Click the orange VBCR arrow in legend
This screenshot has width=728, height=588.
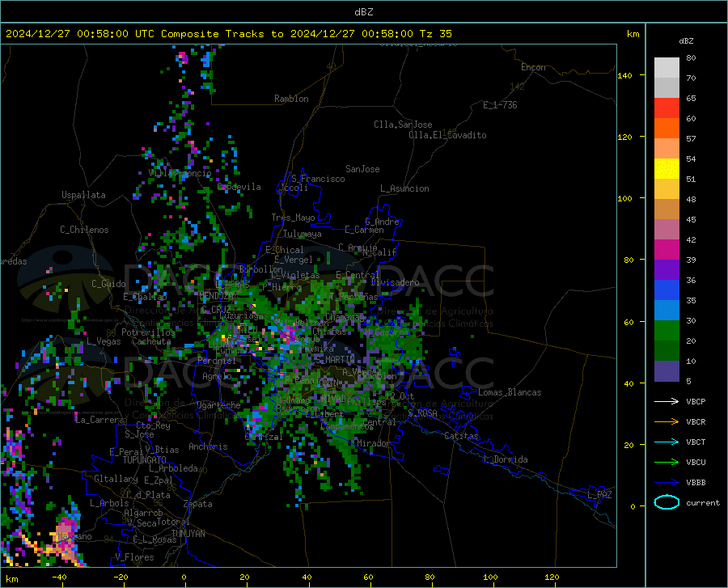(x=667, y=421)
